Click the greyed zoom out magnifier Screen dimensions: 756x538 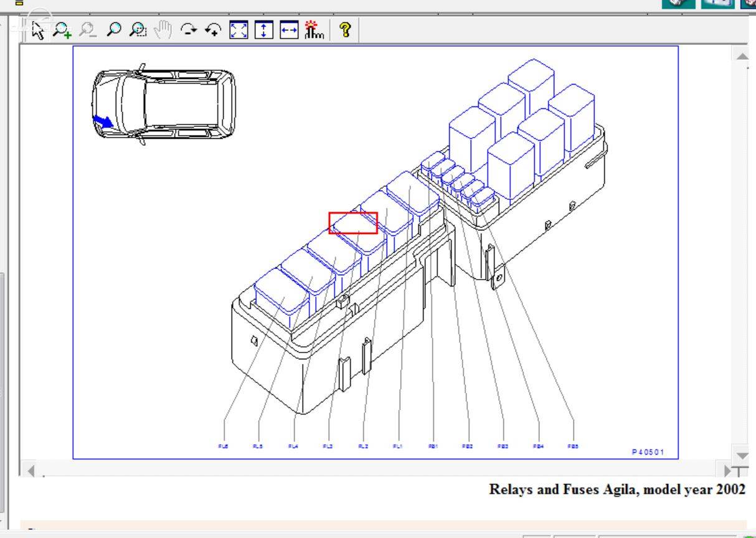[x=88, y=30]
